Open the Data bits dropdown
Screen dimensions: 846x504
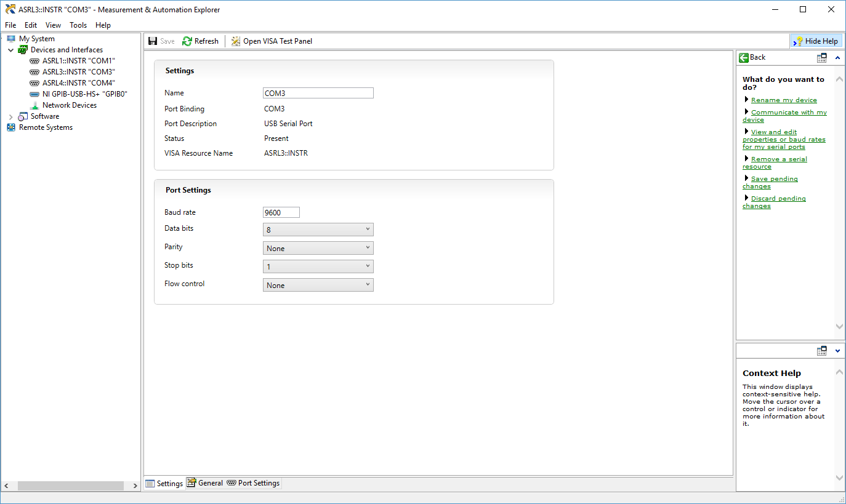click(x=318, y=230)
